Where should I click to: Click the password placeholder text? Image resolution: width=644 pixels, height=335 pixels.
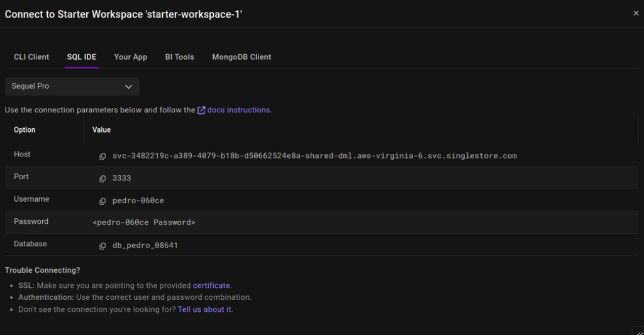pos(144,222)
